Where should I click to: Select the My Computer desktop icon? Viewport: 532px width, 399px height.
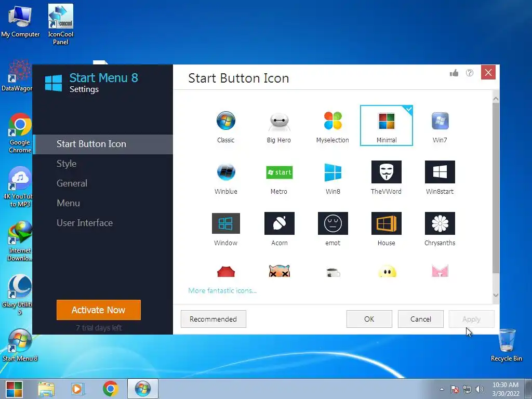(x=20, y=21)
